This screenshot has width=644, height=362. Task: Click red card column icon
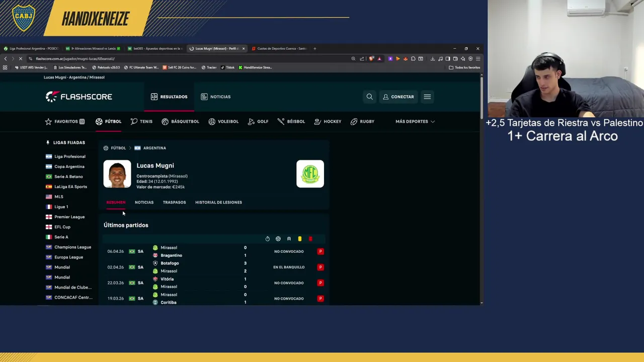point(310,239)
